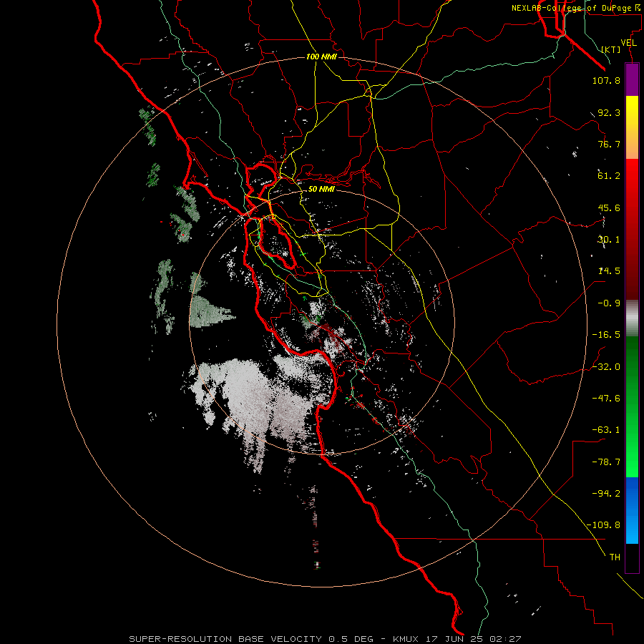Click the 14.5 velocity scale value
Image resolution: width=644 pixels, height=644 pixels.
pyautogui.click(x=609, y=271)
